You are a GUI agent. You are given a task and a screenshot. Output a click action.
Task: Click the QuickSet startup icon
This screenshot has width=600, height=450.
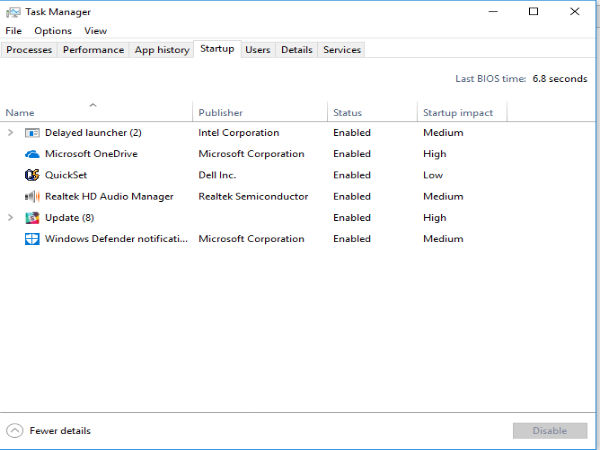coord(32,175)
